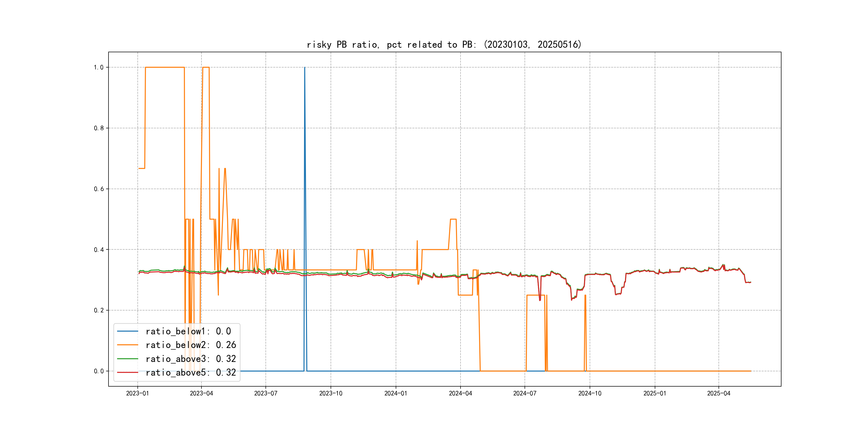Click the 2023-10 x-axis tick label
This screenshot has height=434, width=868.
tap(331, 394)
